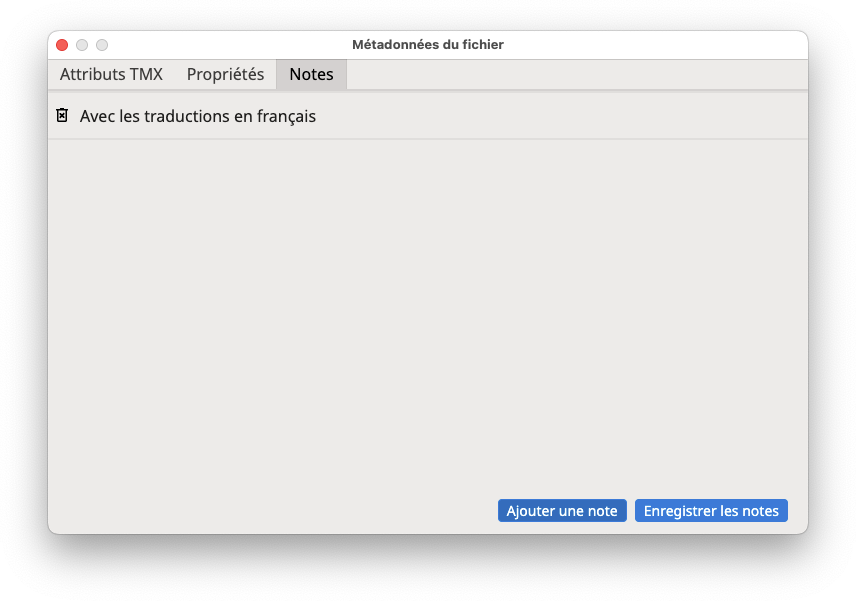Image resolution: width=856 pixels, height=601 pixels.
Task: Click the Ajouter une note button
Action: (x=562, y=510)
